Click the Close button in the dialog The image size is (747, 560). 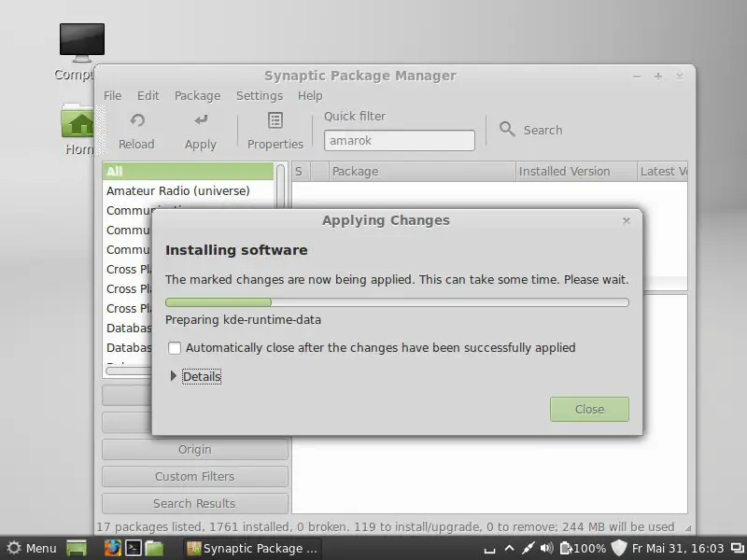(589, 410)
